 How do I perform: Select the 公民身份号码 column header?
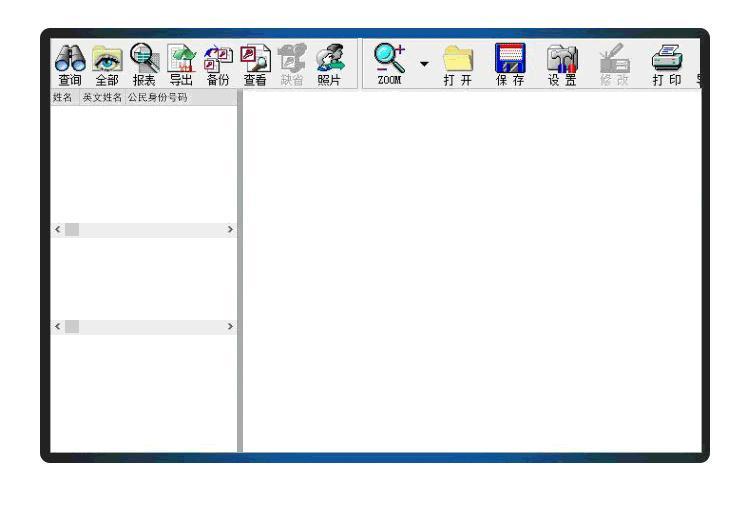coord(157,98)
